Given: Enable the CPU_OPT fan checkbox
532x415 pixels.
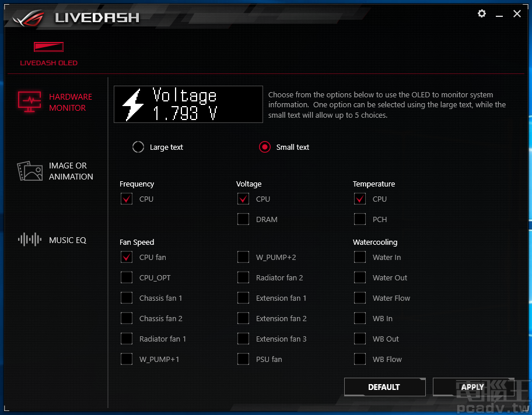Looking at the screenshot, I should tap(127, 277).
